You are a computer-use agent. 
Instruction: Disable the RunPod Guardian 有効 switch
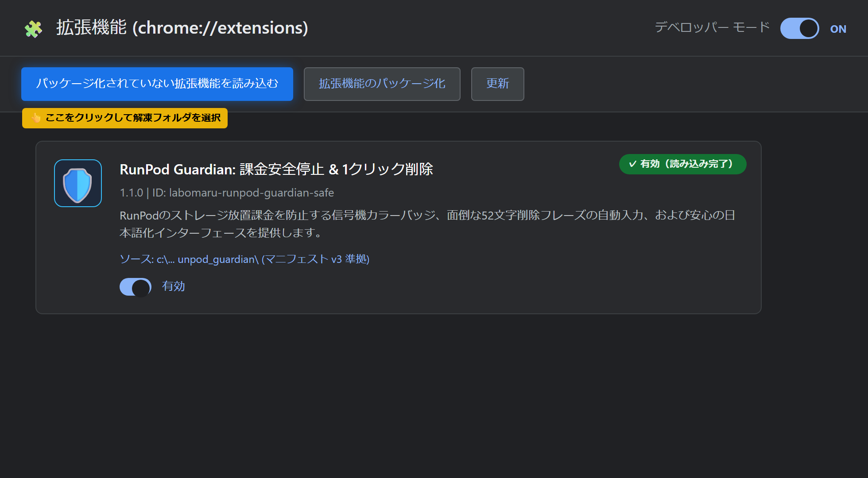pos(136,287)
